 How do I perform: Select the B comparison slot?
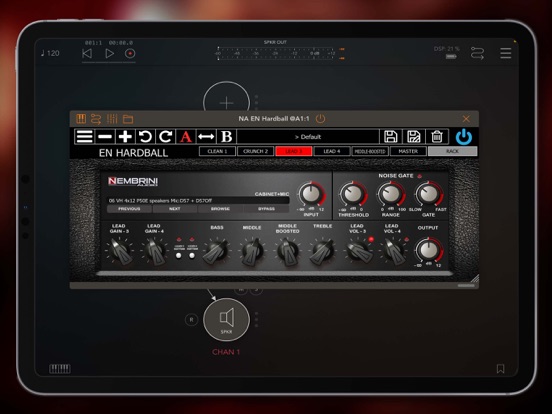click(x=226, y=136)
